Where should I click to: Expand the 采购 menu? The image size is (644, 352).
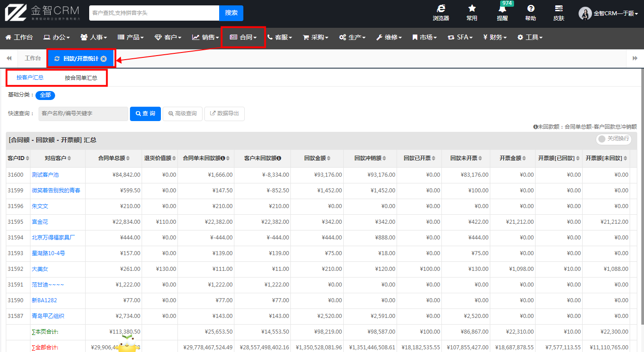(x=316, y=37)
